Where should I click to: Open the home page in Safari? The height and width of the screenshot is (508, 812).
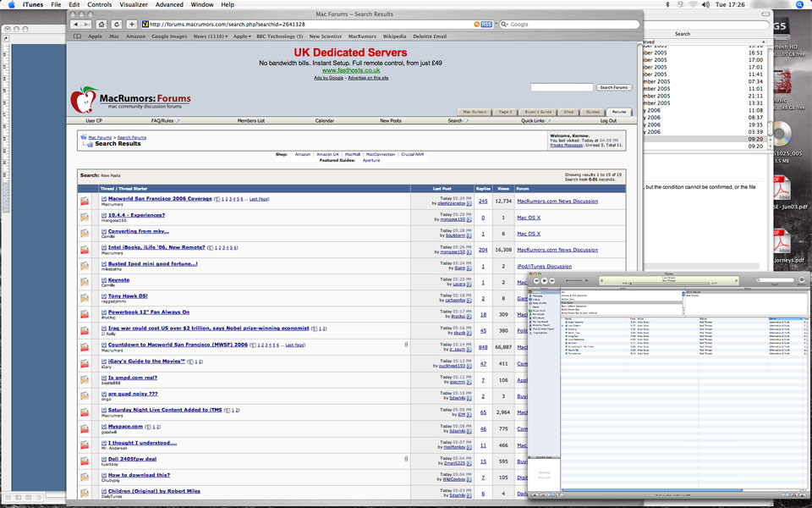tap(101, 25)
